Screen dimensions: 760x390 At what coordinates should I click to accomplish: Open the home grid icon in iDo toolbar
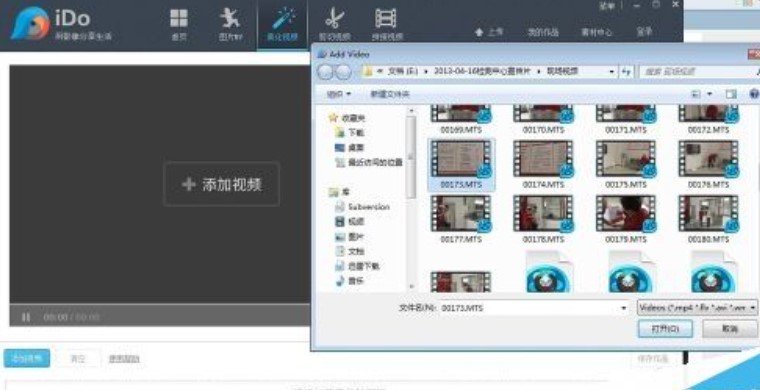pyautogui.click(x=179, y=24)
